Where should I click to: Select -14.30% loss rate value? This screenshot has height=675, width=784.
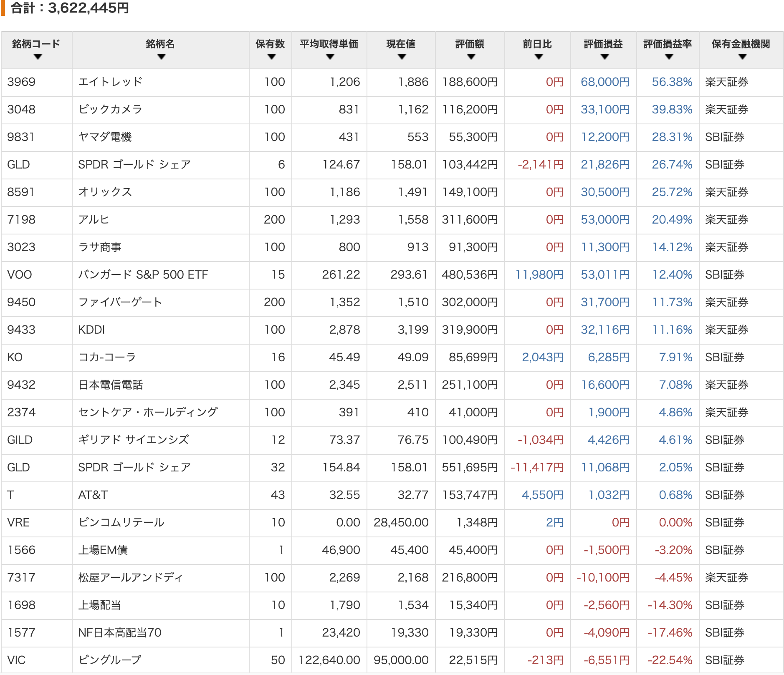(x=670, y=605)
